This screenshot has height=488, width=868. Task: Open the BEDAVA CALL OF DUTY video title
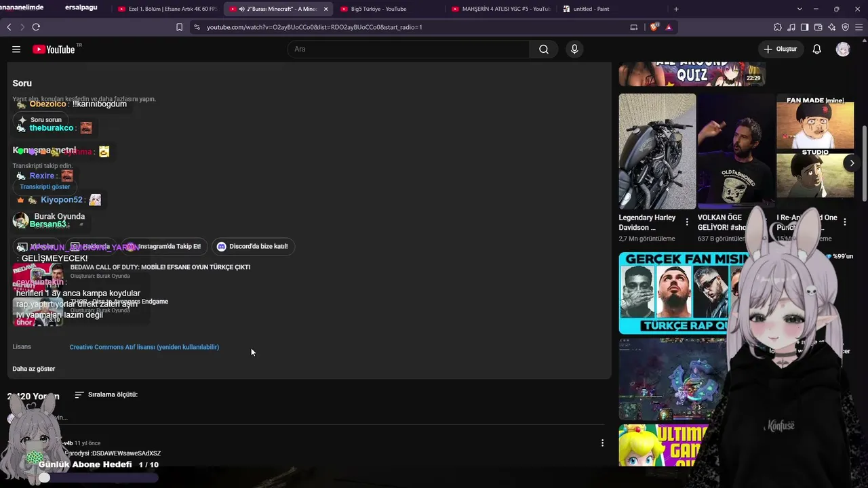click(x=160, y=267)
